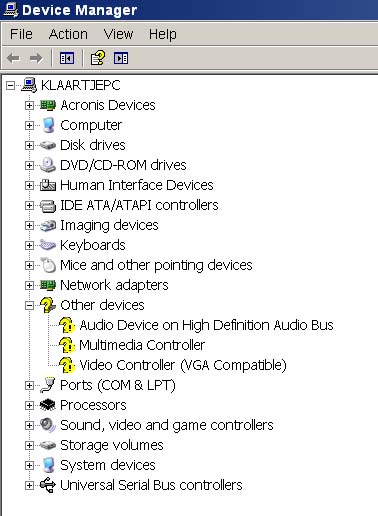Collapse the KLAARTJEPC root node

10,86
